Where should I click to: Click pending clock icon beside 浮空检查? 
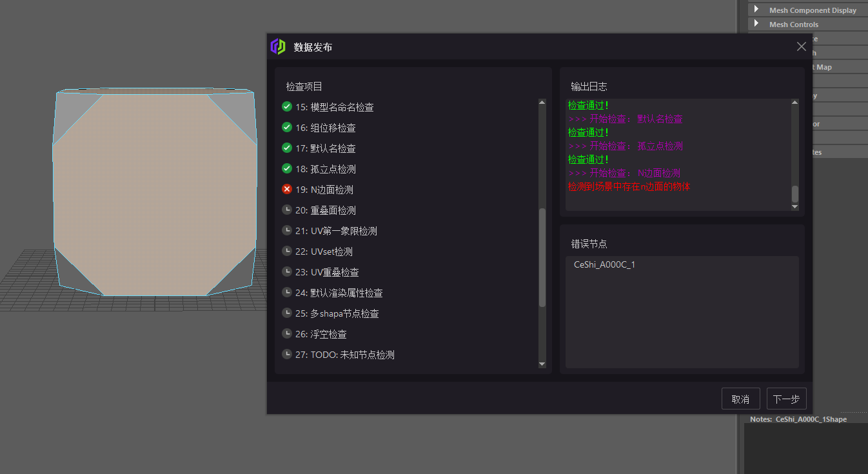[286, 333]
